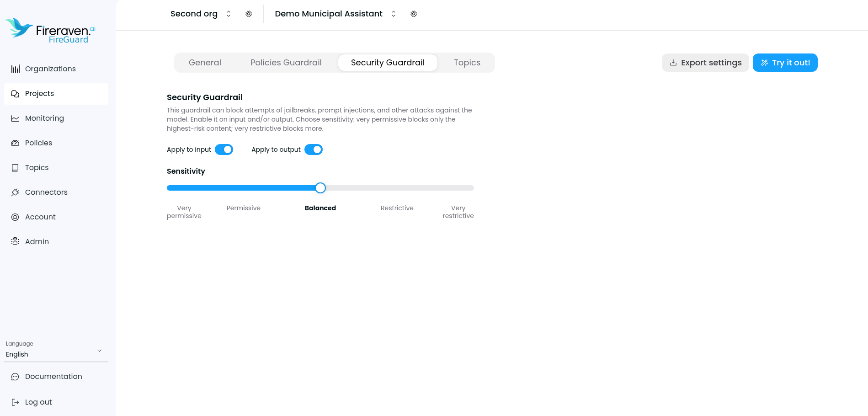Viewport: 868px width, 416px height.
Task: Select the Policies icon in sidebar
Action: click(15, 143)
